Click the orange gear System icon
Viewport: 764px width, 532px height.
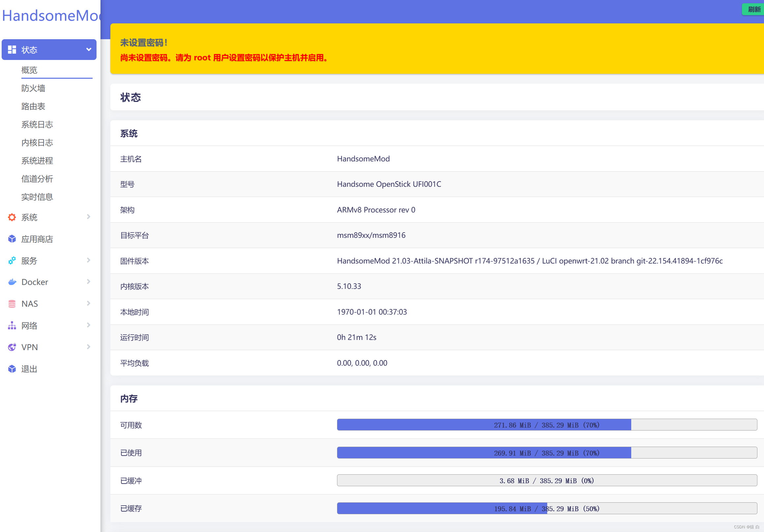(12, 217)
